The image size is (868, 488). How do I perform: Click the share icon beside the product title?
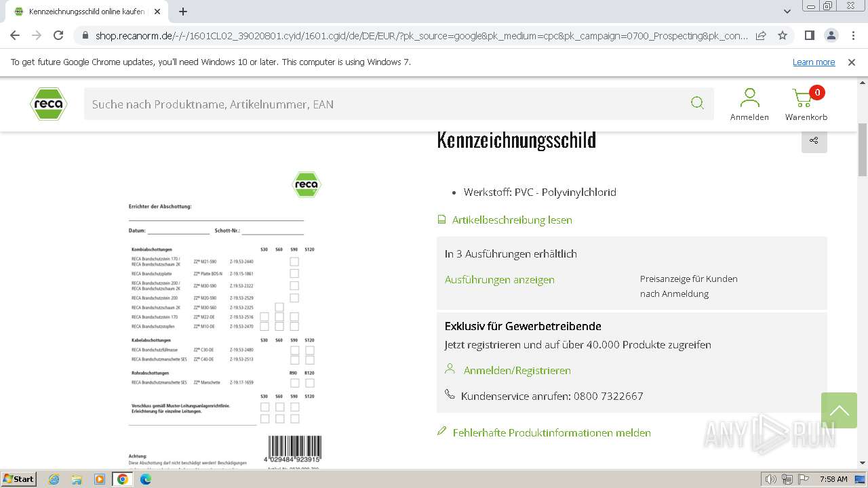(x=814, y=140)
